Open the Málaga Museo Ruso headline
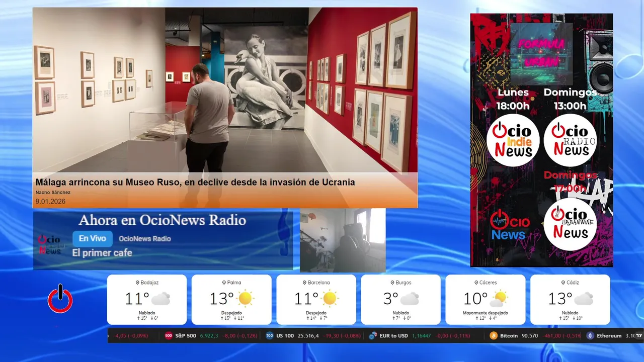The image size is (644, 362). point(195,182)
